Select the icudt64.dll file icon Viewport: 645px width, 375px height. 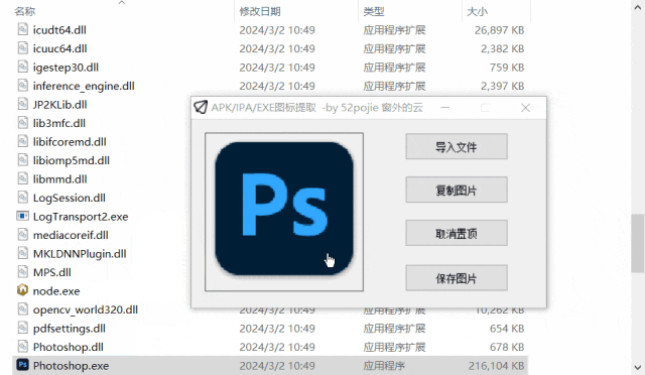23,30
